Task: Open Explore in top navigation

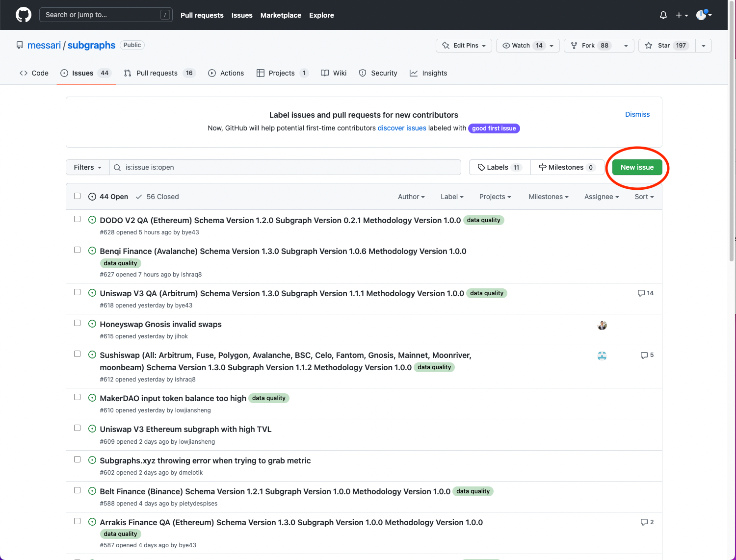Action: click(321, 15)
